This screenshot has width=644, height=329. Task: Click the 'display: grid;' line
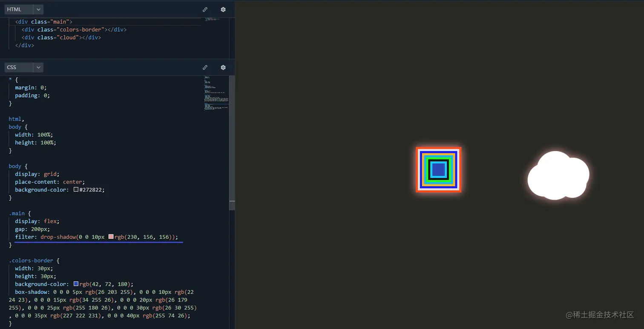37,174
